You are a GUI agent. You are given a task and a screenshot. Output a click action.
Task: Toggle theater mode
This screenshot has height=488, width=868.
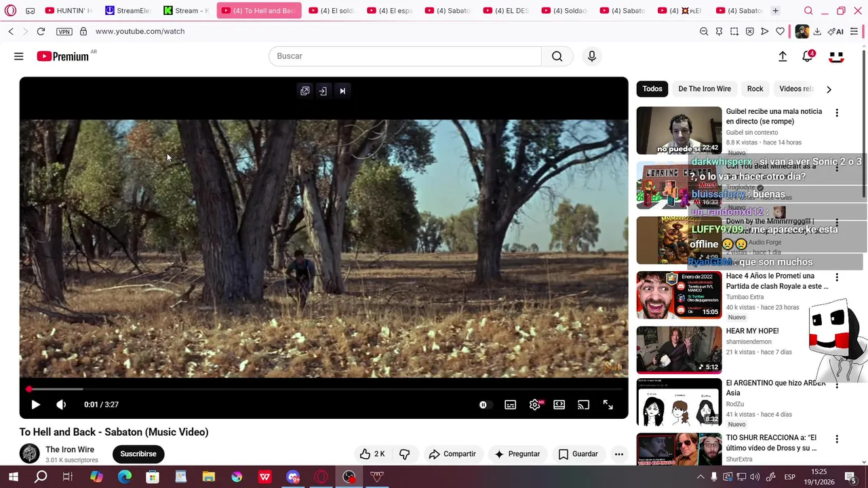[559, 405]
